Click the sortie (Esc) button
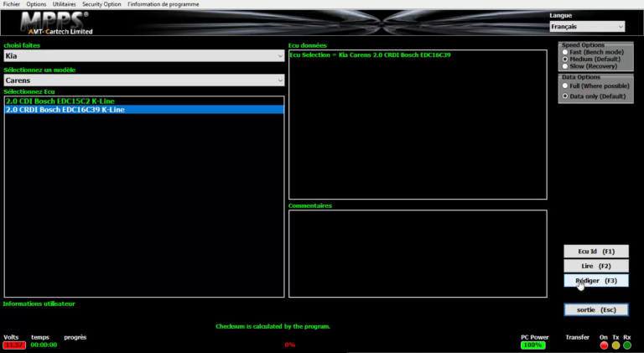The image size is (644, 353). [x=596, y=310]
